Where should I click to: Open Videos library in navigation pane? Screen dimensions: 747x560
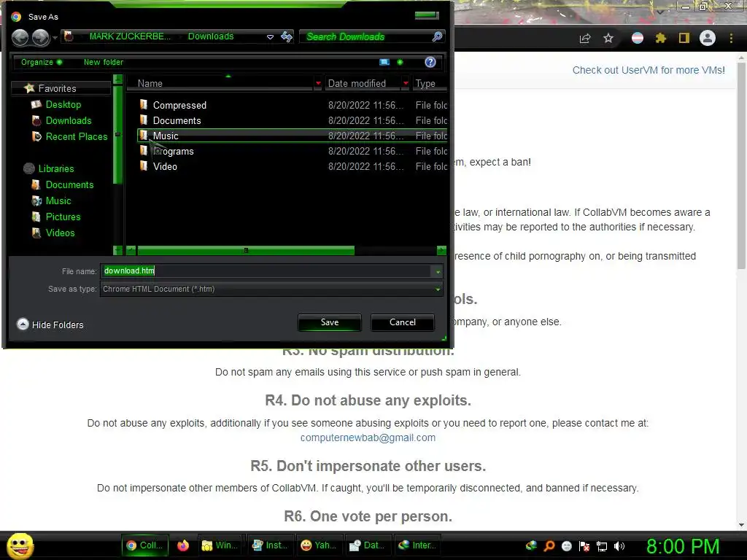coord(60,233)
